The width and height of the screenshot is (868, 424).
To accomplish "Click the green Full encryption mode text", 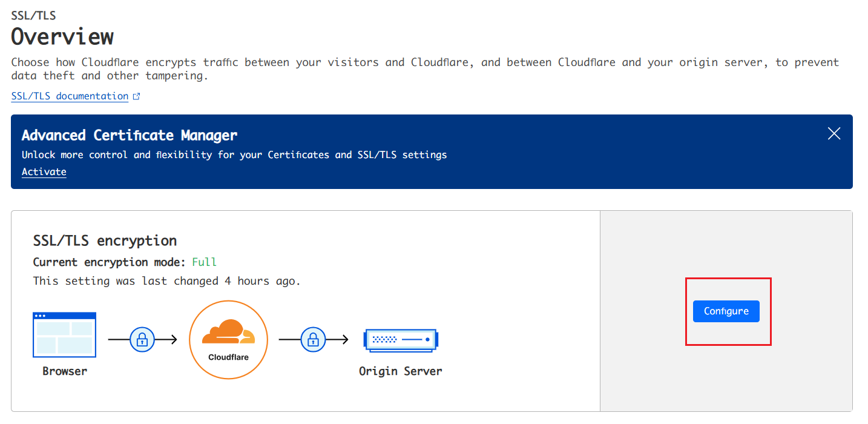I will coord(204,262).
